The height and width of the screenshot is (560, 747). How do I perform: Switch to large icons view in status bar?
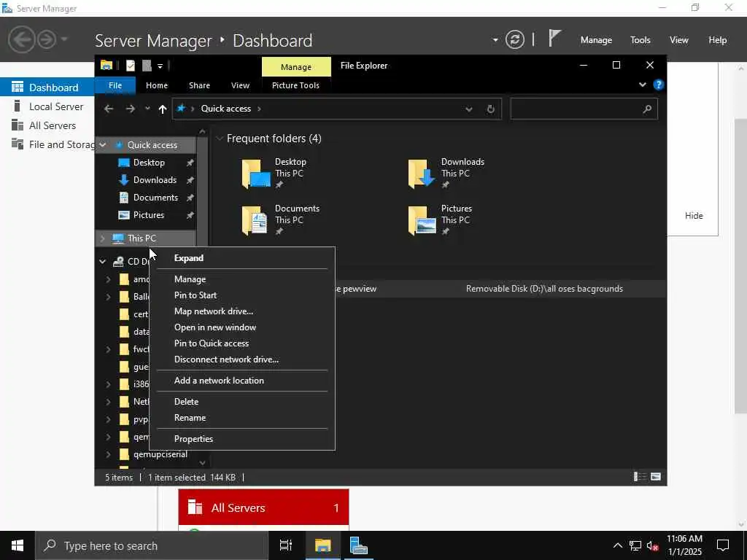pyautogui.click(x=656, y=477)
